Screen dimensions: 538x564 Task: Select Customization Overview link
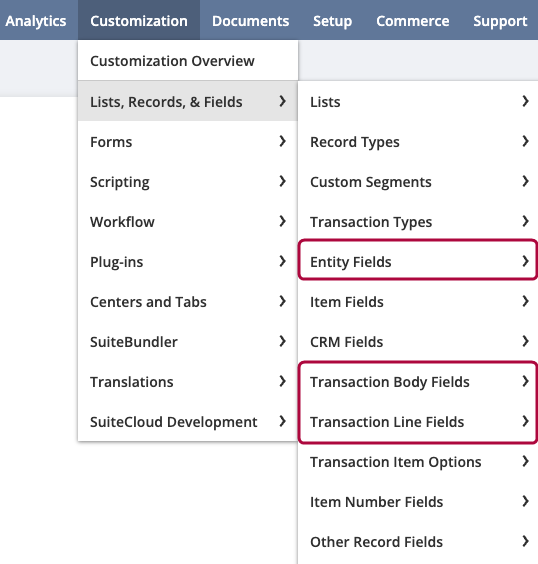pos(188,61)
